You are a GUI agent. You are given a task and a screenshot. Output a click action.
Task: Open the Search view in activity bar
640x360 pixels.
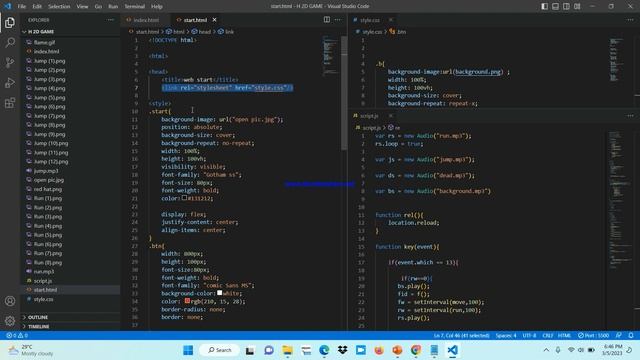tap(10, 42)
